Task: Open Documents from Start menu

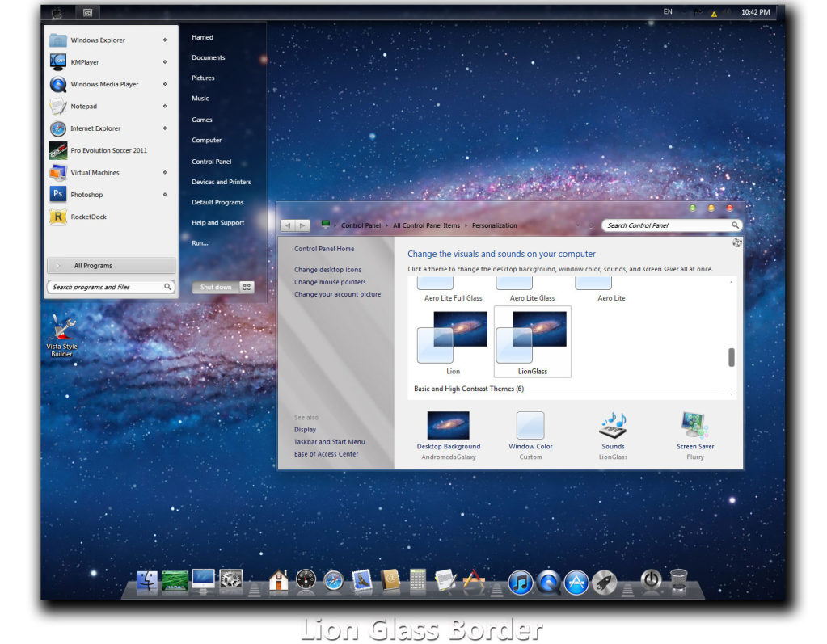Action: pos(209,57)
